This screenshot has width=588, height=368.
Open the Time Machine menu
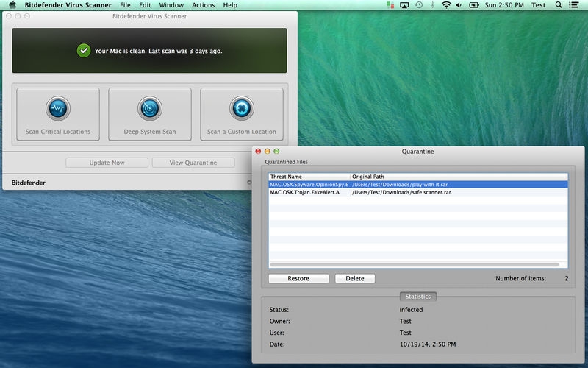[419, 5]
